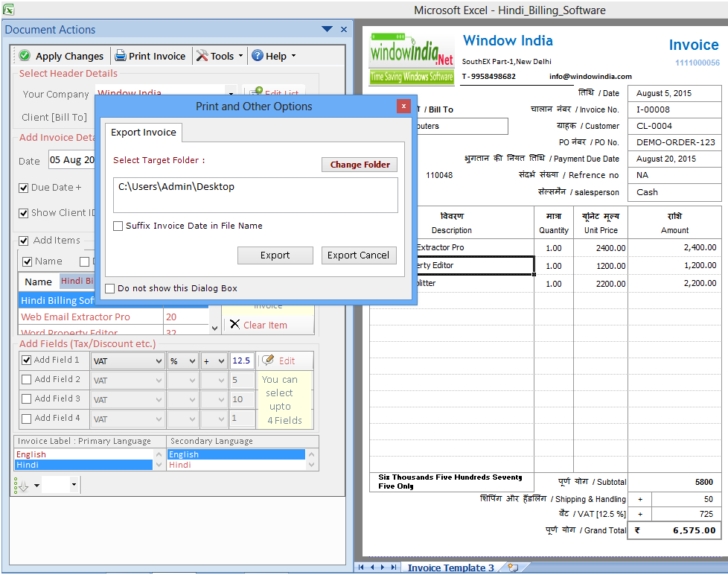728x575 pixels.
Task: Select Hindi in Primary Language list
Action: (x=83, y=465)
